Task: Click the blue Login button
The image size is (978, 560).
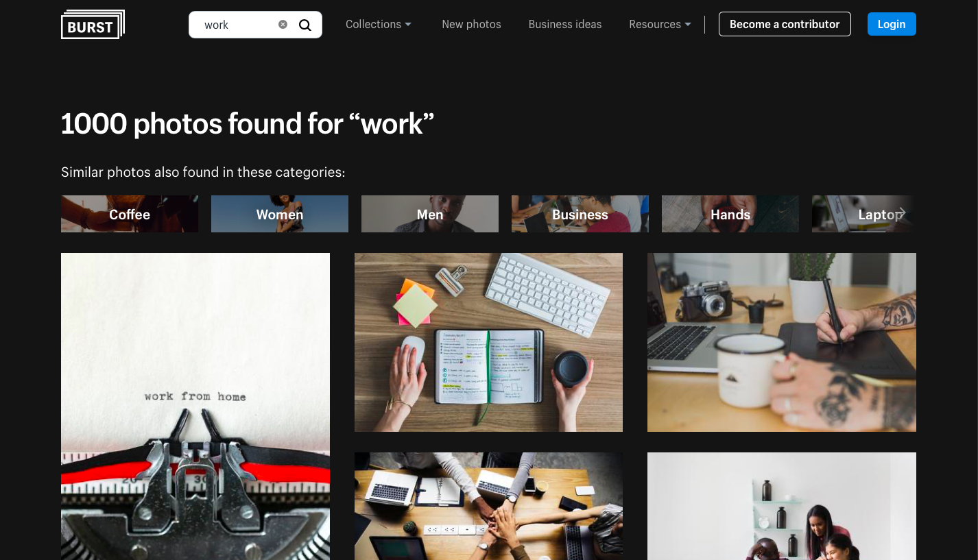Action: coord(892,24)
